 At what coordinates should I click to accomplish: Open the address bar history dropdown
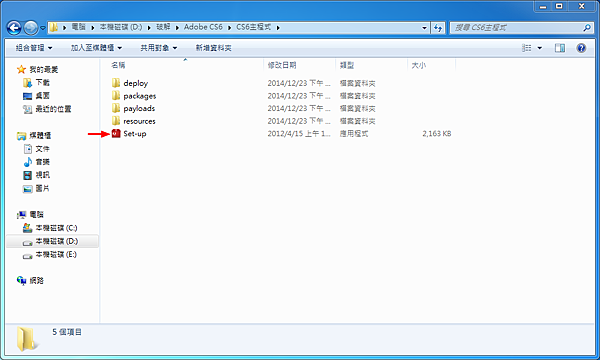(x=424, y=28)
